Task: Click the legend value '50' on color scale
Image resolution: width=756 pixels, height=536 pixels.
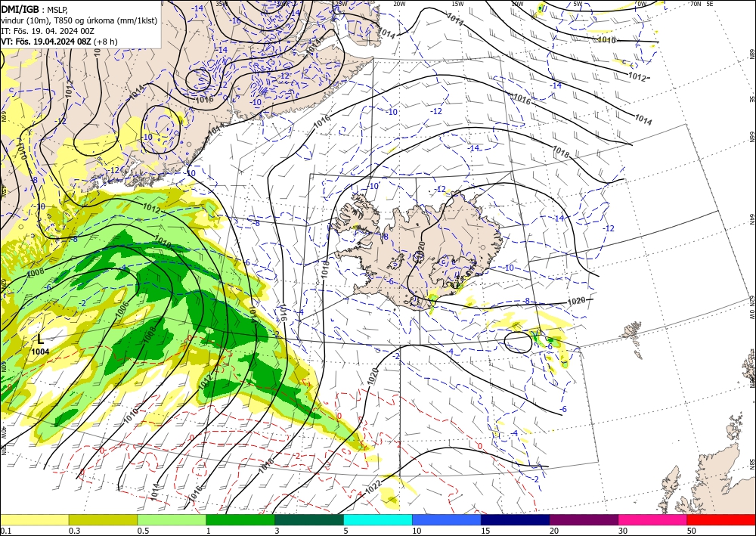Action: [x=692, y=531]
